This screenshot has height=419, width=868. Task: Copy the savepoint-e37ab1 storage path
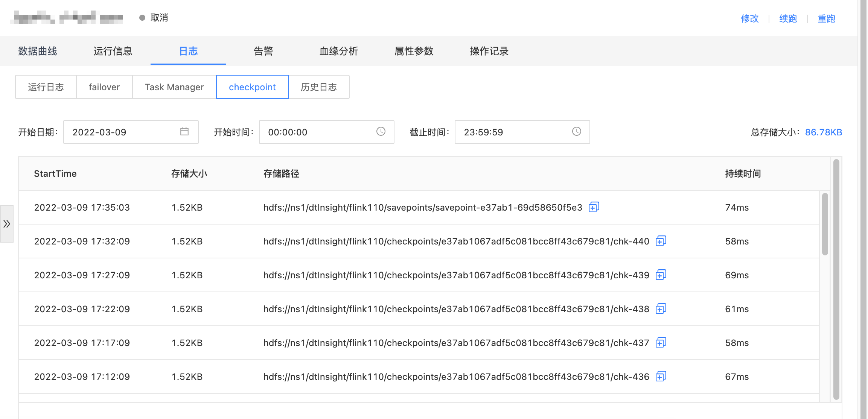click(594, 207)
